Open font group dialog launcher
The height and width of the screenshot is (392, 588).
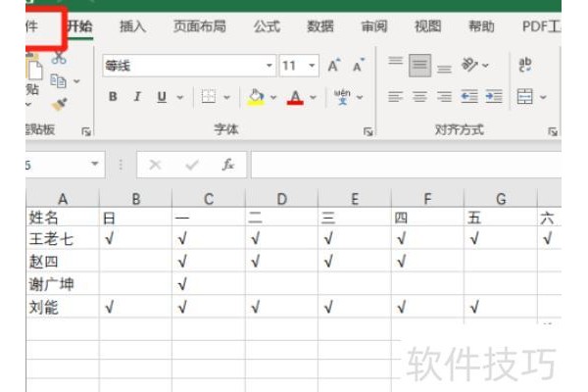pos(367,131)
